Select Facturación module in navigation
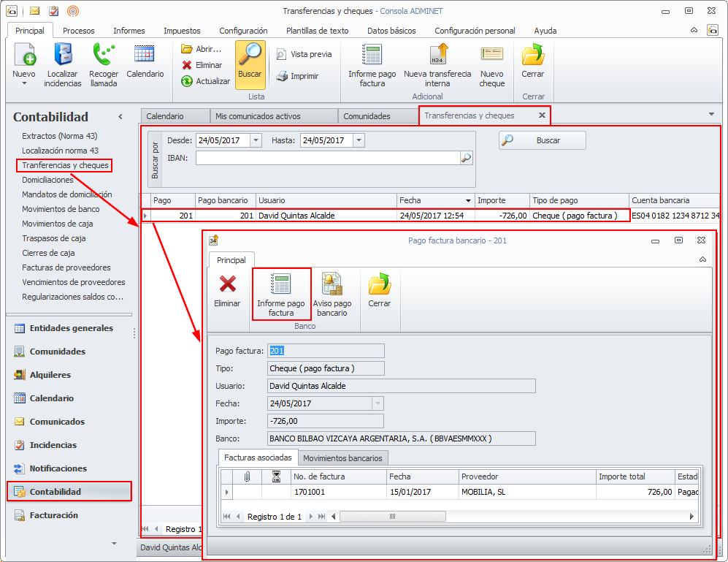This screenshot has height=562, width=728. 69,515
